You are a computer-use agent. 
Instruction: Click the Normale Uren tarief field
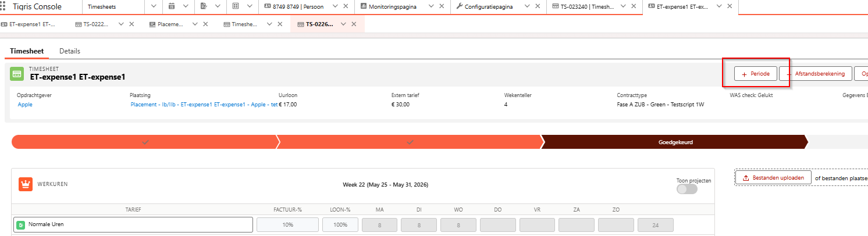(133, 224)
